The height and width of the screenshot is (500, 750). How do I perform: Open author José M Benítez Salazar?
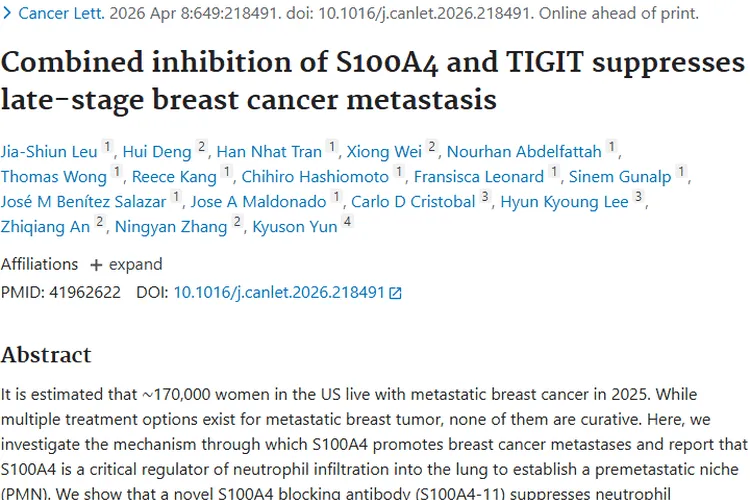click(83, 202)
